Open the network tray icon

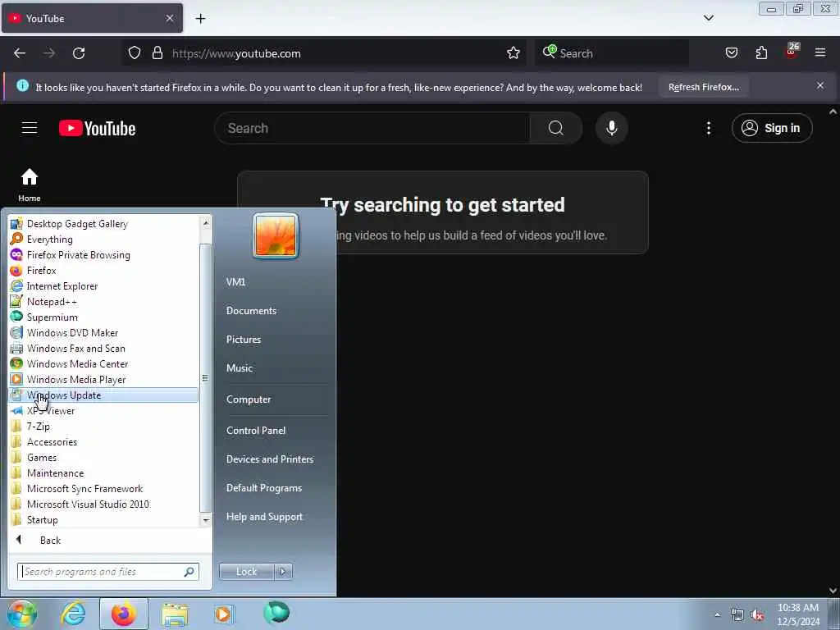pyautogui.click(x=737, y=614)
